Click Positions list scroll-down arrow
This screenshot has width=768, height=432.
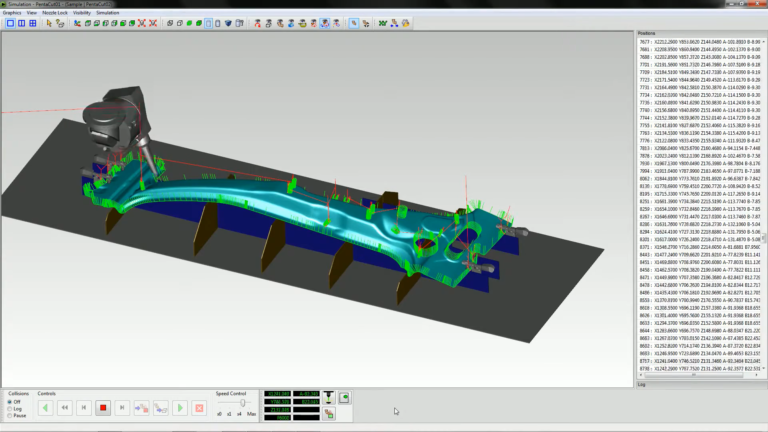(764, 368)
